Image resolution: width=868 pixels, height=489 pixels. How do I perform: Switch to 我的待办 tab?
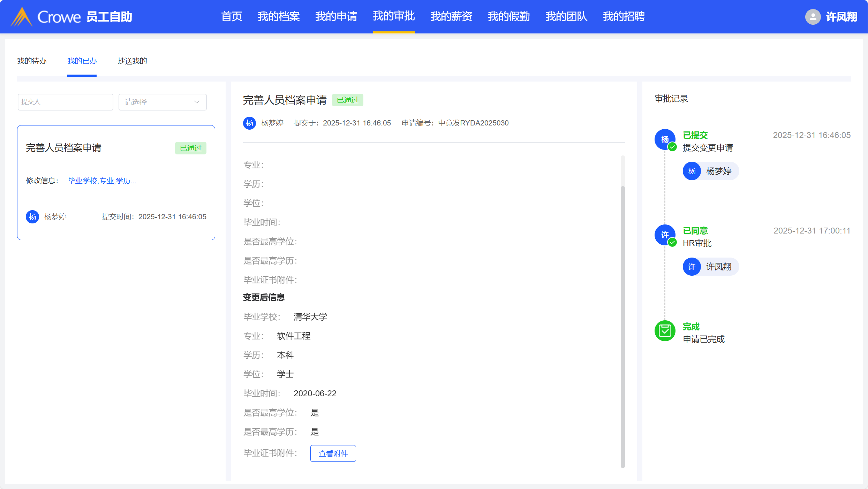(x=32, y=61)
